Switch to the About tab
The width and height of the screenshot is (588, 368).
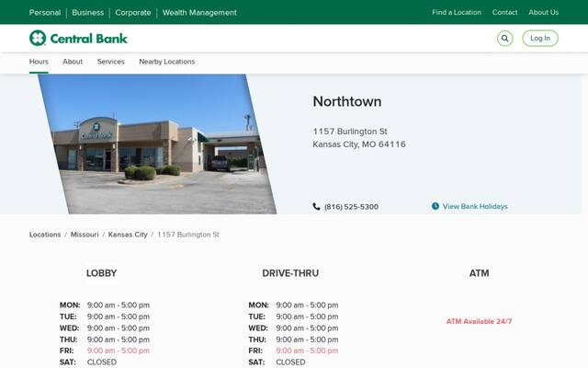73,62
